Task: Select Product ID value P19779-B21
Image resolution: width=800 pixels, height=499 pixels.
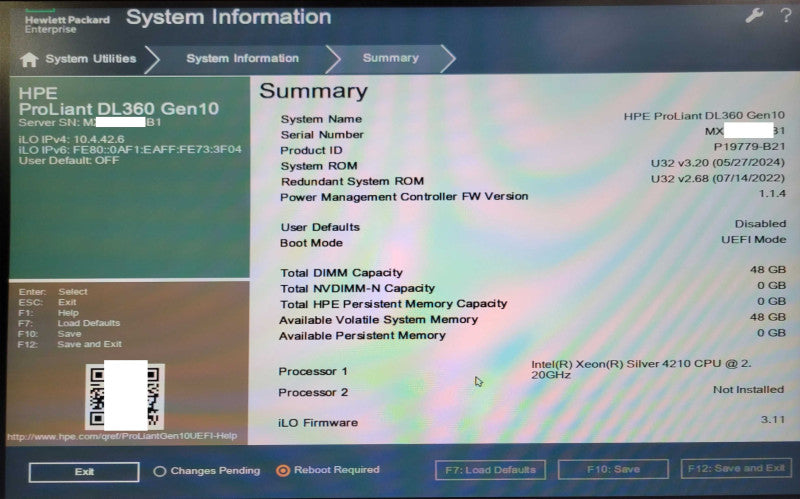Action: [x=749, y=147]
